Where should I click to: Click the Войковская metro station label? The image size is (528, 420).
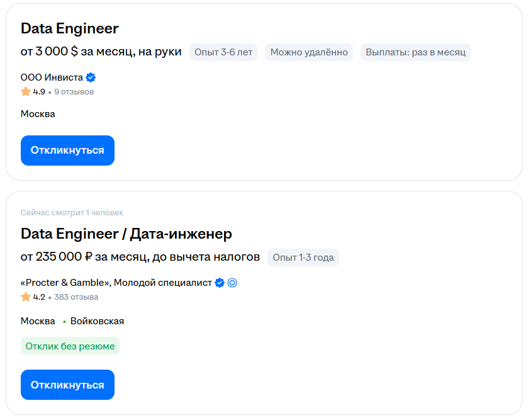click(x=97, y=321)
